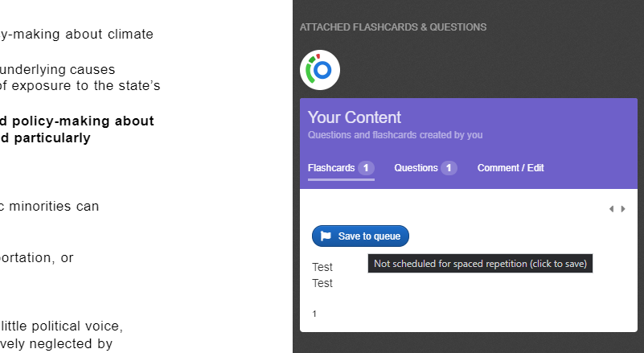The width and height of the screenshot is (644, 353).
Task: Click the flashcard number "1" at the card bottom
Action: [x=314, y=314]
